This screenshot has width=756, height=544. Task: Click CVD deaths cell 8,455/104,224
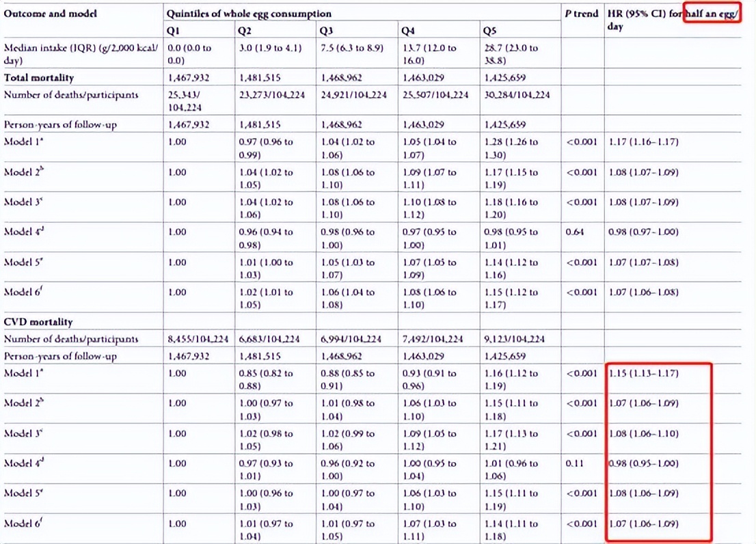click(x=198, y=339)
